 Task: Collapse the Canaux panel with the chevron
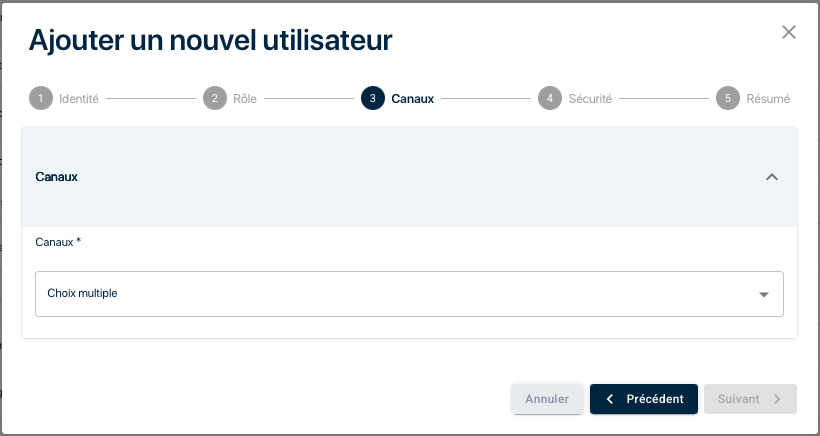(x=771, y=177)
